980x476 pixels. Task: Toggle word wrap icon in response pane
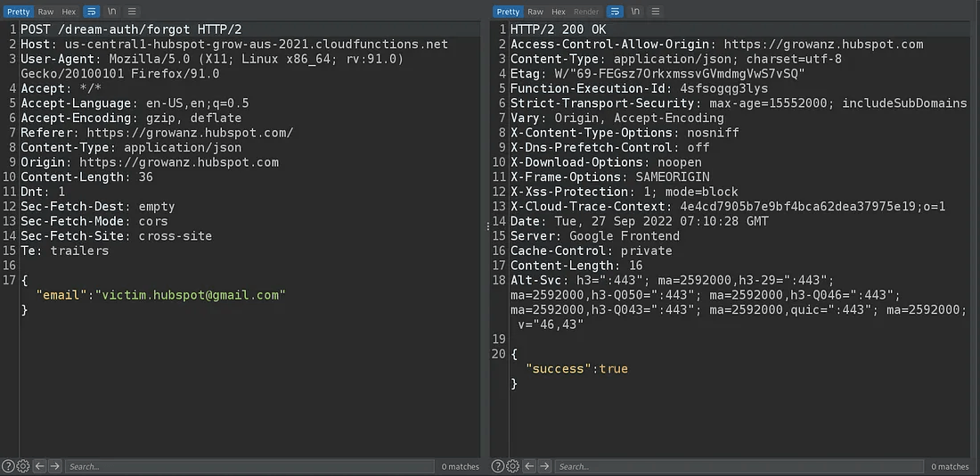tap(614, 12)
